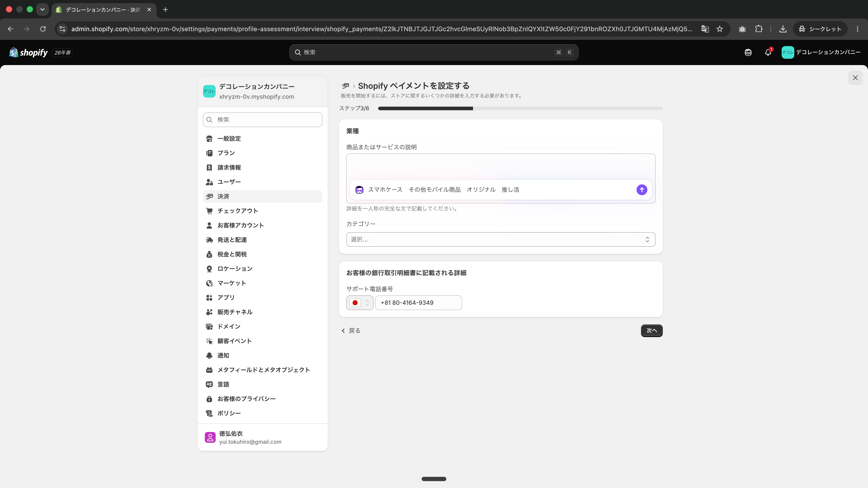Screen dimensions: 868x488
Task: Open ポリシー settings page
Action: tap(262, 413)
